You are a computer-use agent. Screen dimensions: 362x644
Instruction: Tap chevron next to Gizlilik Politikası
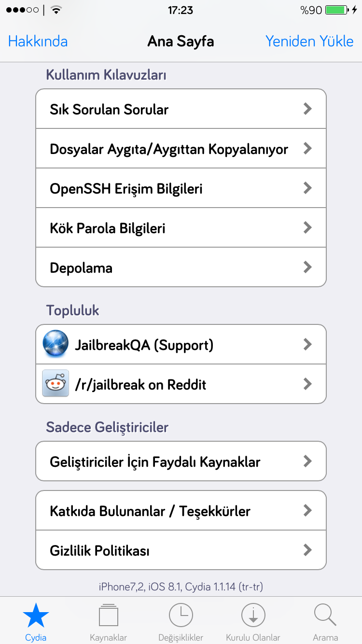pos(307,550)
